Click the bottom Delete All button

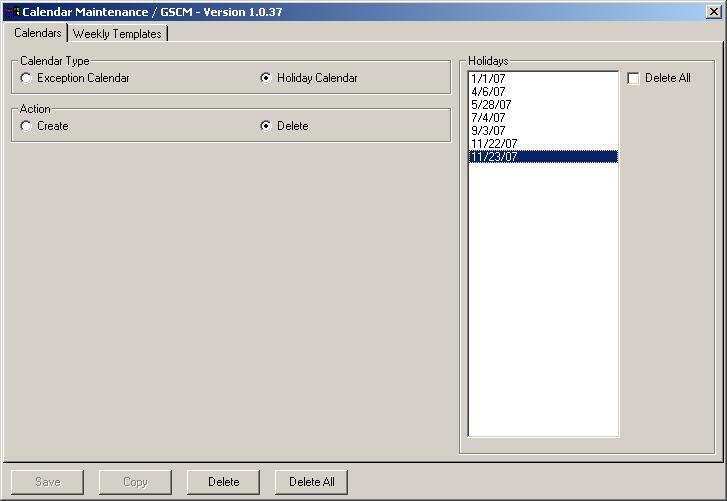pos(312,482)
